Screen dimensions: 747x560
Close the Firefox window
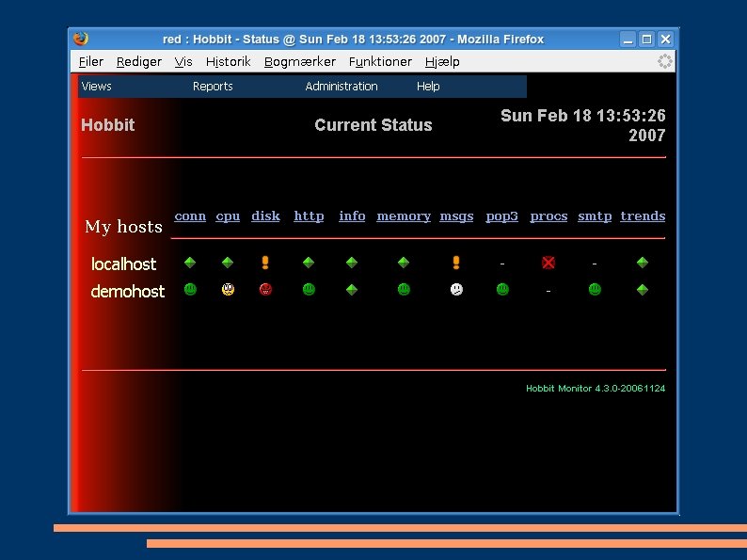(x=665, y=40)
